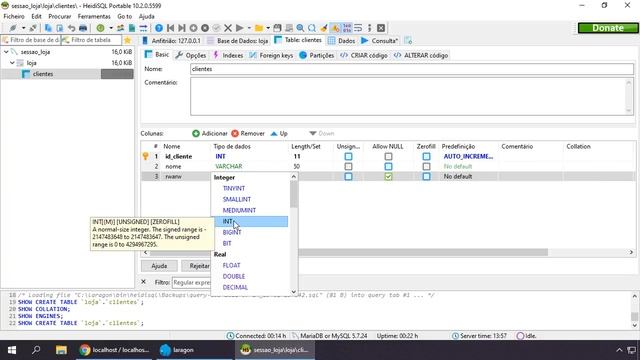Image resolution: width=640 pixels, height=360 pixels.
Task: Open File Explorer from the taskbar
Action: point(61,350)
